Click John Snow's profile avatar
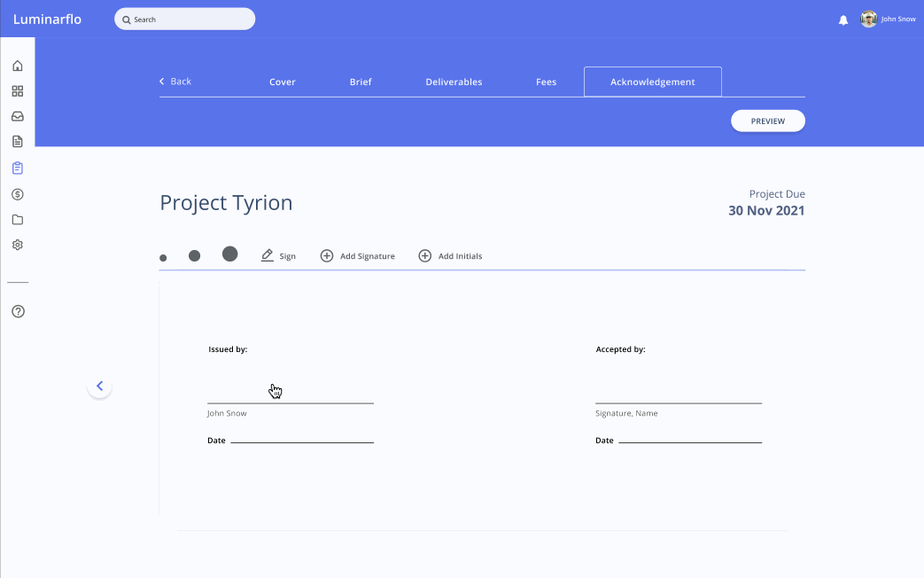 tap(868, 19)
